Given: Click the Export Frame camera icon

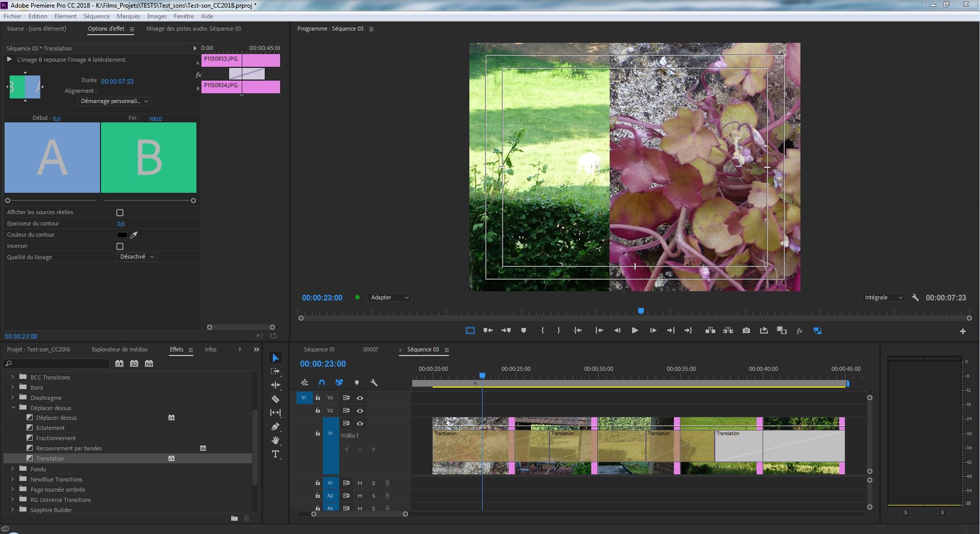Looking at the screenshot, I should 746,330.
